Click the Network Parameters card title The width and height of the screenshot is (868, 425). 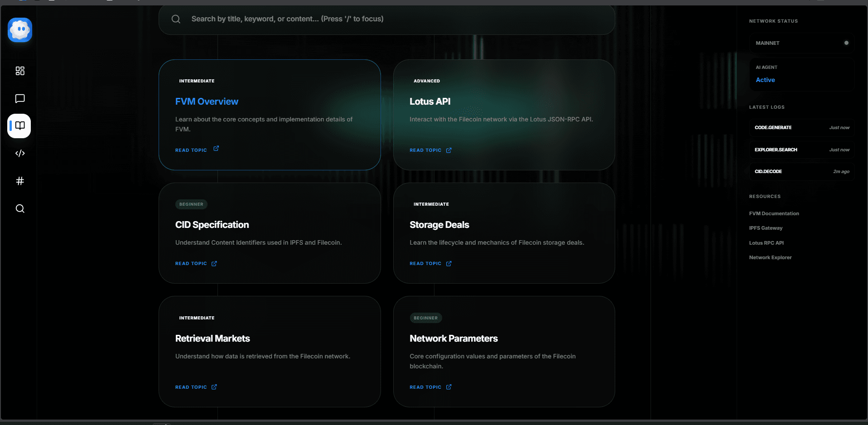pos(453,338)
